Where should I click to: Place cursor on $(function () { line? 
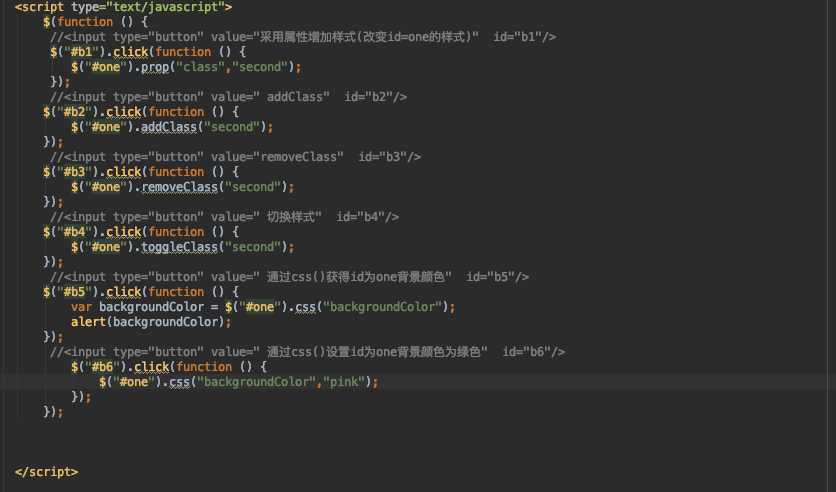95,22
